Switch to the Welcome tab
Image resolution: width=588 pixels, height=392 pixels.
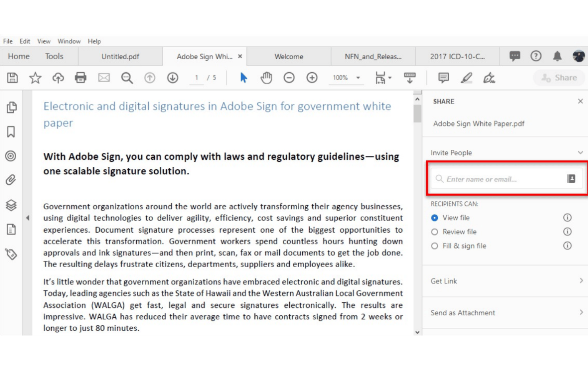click(289, 56)
